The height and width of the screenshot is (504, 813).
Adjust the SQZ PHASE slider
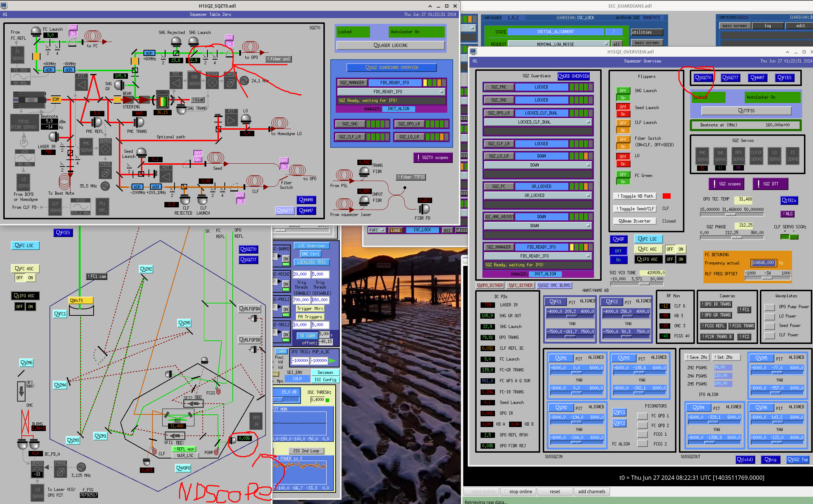tap(732, 238)
